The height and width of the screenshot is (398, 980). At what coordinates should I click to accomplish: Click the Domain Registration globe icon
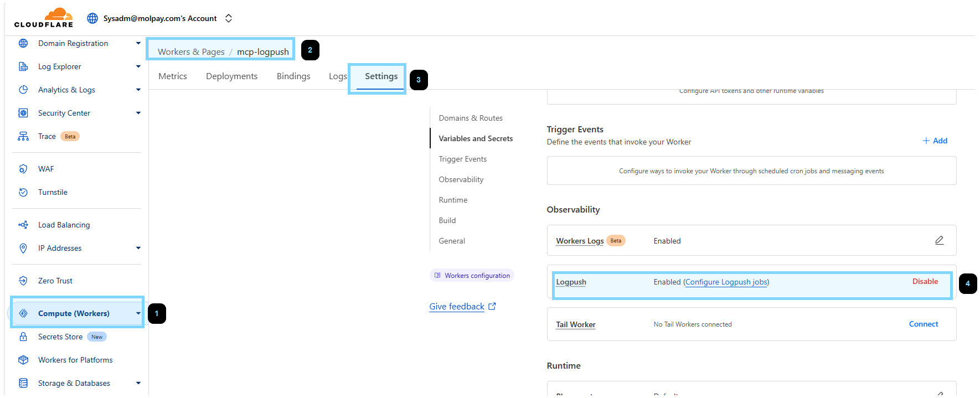[23, 43]
